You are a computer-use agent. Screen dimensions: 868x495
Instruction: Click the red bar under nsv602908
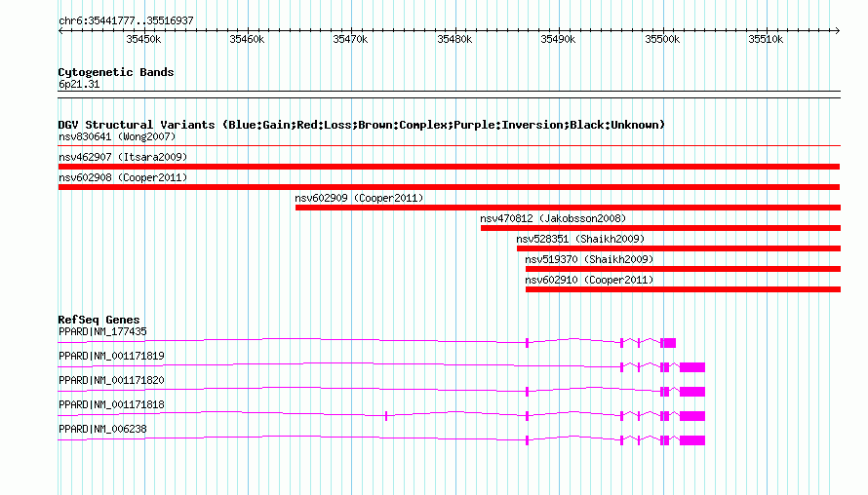pyautogui.click(x=449, y=187)
